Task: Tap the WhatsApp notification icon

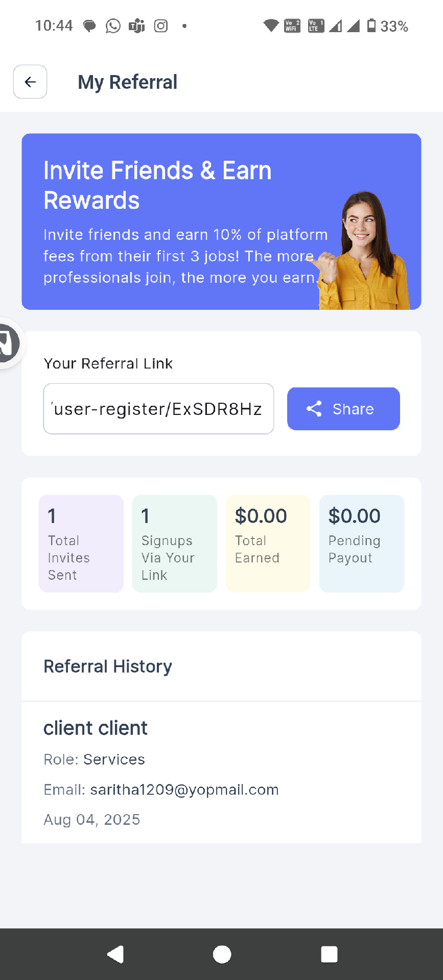Action: [x=113, y=26]
